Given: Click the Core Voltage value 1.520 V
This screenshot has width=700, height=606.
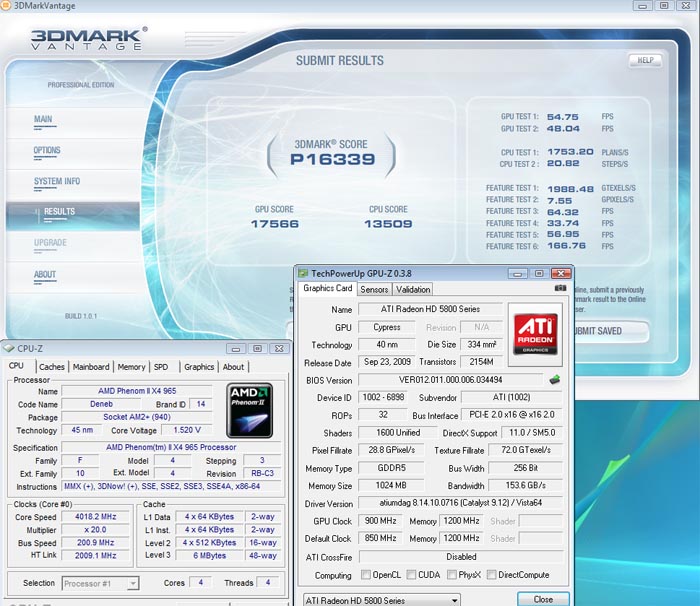Looking at the screenshot, I should click(187, 430).
